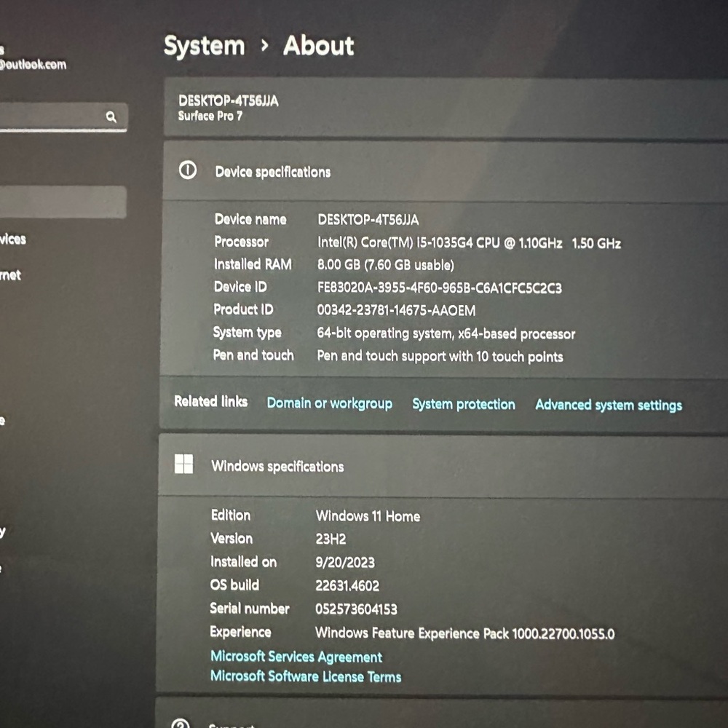Focus the settings search field

63,117
